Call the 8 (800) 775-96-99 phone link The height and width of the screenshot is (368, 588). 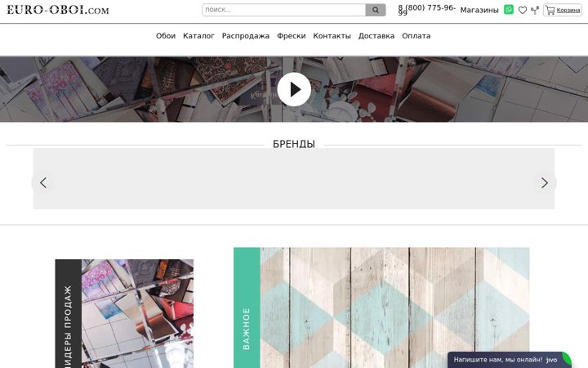pos(427,10)
